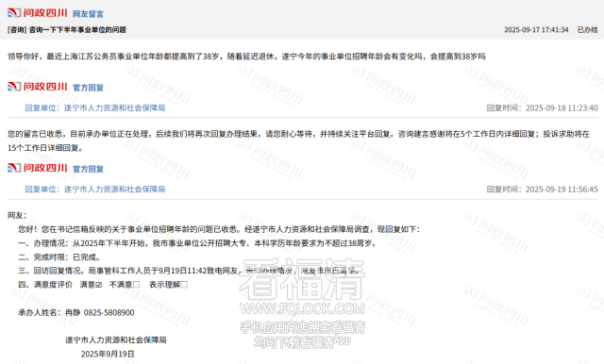This screenshot has width=604, height=364.
Task: Click the phone number 0825-5808900
Action: click(x=109, y=312)
